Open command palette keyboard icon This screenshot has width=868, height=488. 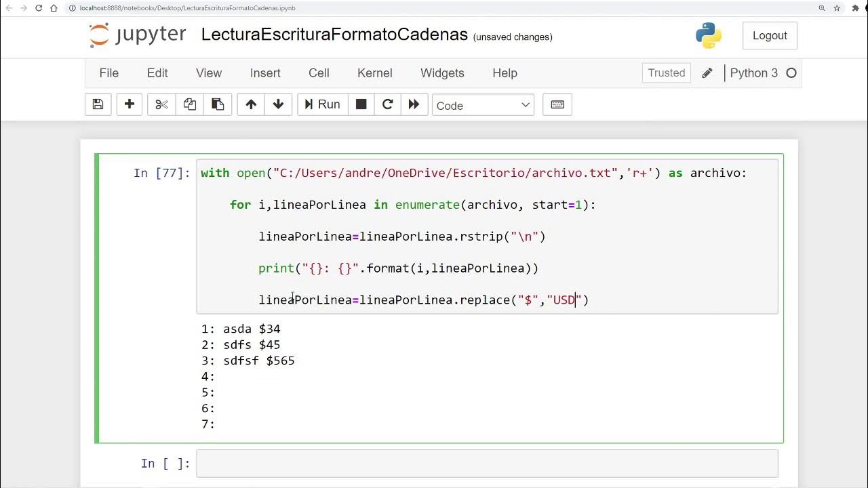(557, 104)
